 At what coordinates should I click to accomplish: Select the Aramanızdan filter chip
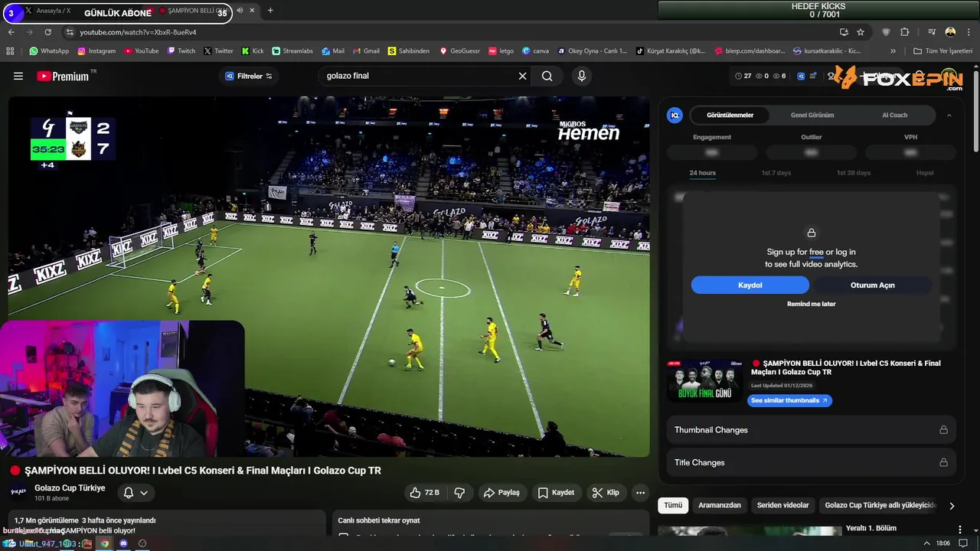pyautogui.click(x=720, y=505)
